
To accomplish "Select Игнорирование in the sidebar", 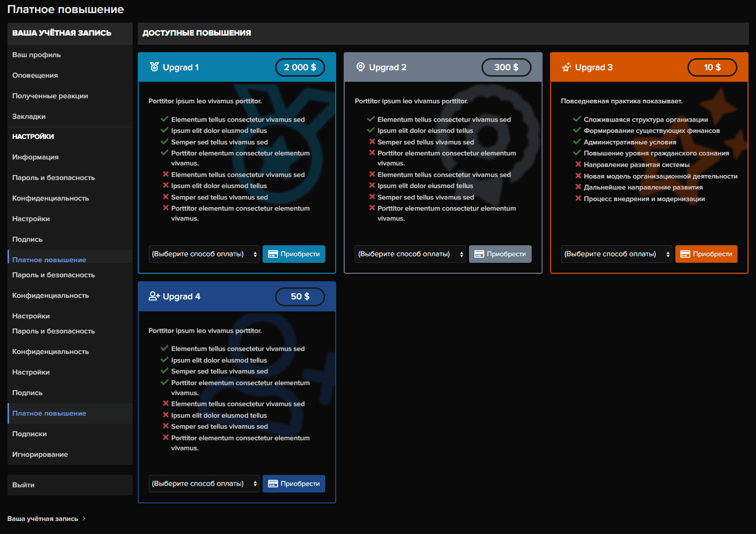I will click(x=40, y=454).
